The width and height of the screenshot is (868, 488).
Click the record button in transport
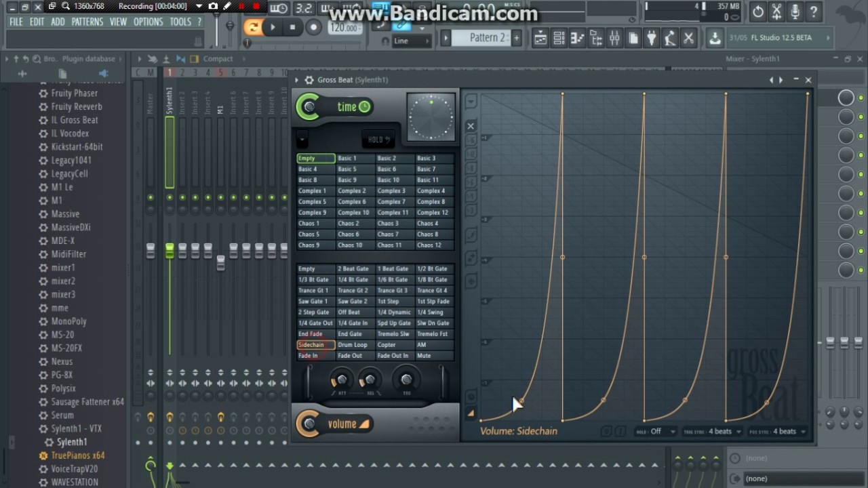313,27
